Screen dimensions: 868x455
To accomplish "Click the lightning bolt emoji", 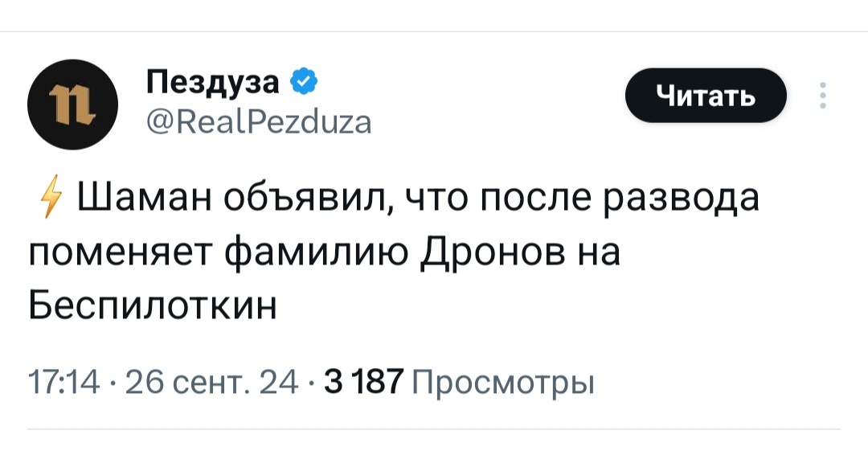I will [53, 198].
